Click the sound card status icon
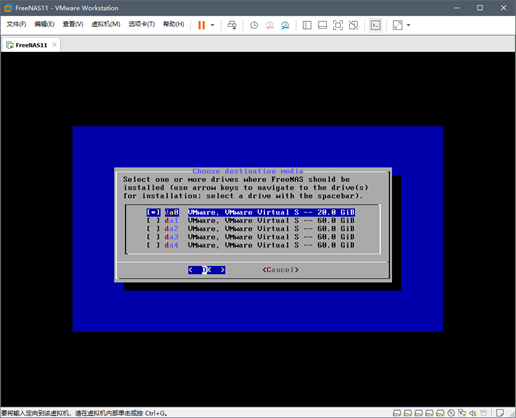 [473, 413]
